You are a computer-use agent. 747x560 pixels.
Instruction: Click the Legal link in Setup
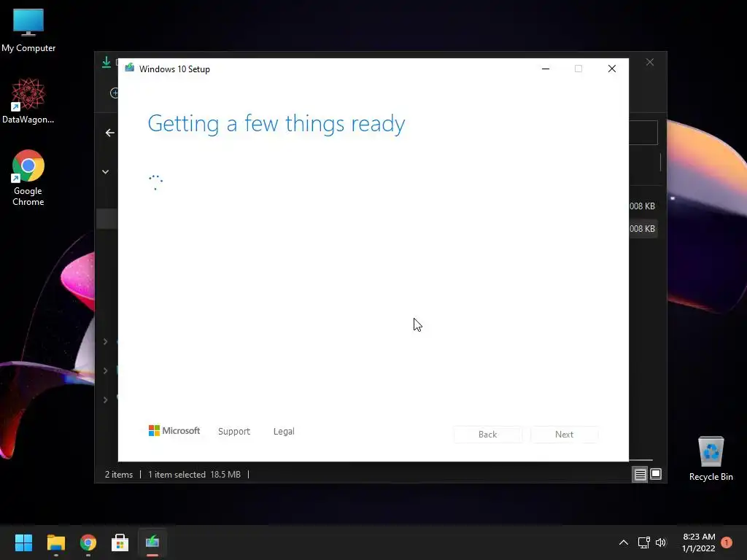284,432
